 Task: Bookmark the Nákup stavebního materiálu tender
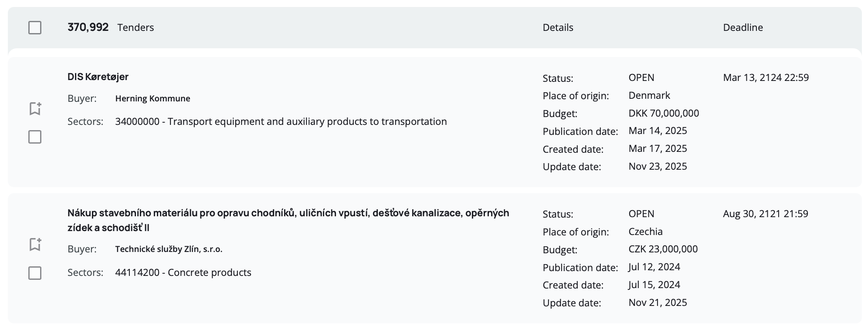pyautogui.click(x=35, y=244)
